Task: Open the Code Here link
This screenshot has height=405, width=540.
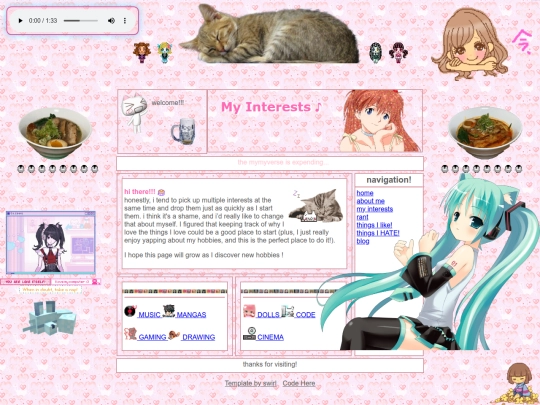Action: coord(299,383)
